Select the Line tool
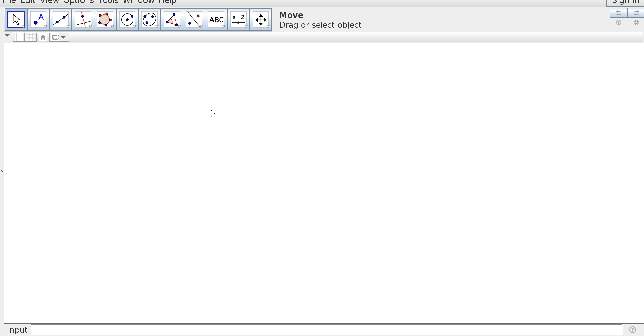Image resolution: width=644 pixels, height=336 pixels. point(61,20)
